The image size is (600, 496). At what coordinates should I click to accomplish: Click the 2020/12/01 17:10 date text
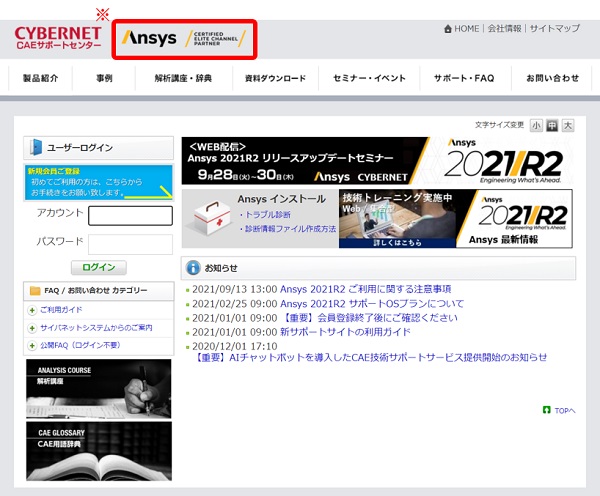(235, 346)
